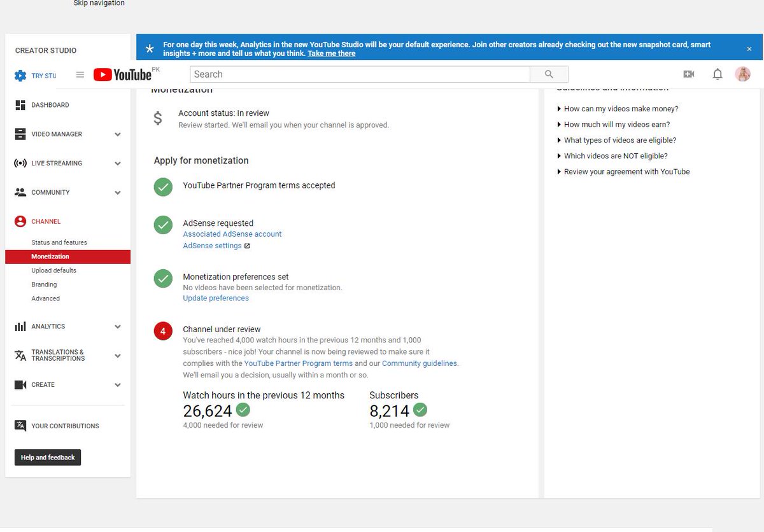Click the Community people icon
This screenshot has width=764, height=532.
[20, 192]
